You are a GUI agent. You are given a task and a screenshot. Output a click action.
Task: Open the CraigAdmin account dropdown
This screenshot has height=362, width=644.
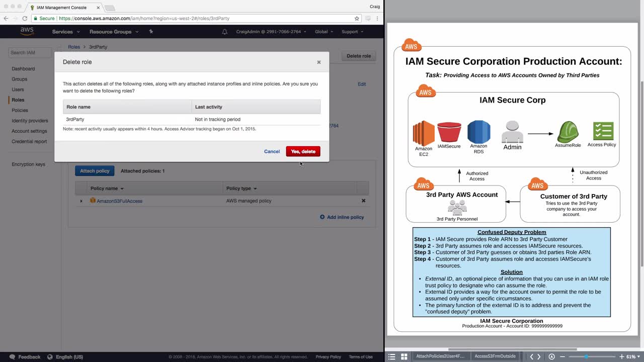click(271, 32)
